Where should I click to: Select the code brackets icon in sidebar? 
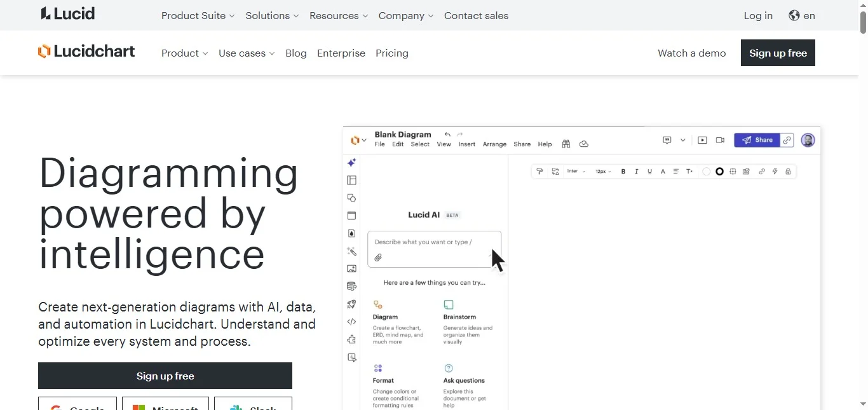pos(351,322)
